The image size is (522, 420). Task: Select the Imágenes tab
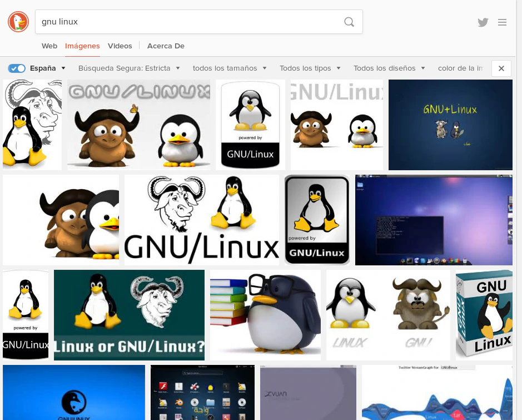pos(82,46)
